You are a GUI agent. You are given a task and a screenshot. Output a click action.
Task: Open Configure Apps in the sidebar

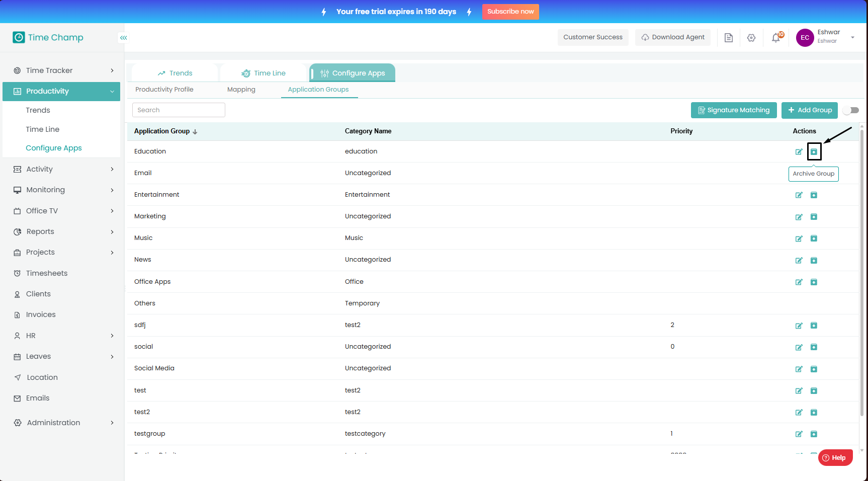coord(54,148)
